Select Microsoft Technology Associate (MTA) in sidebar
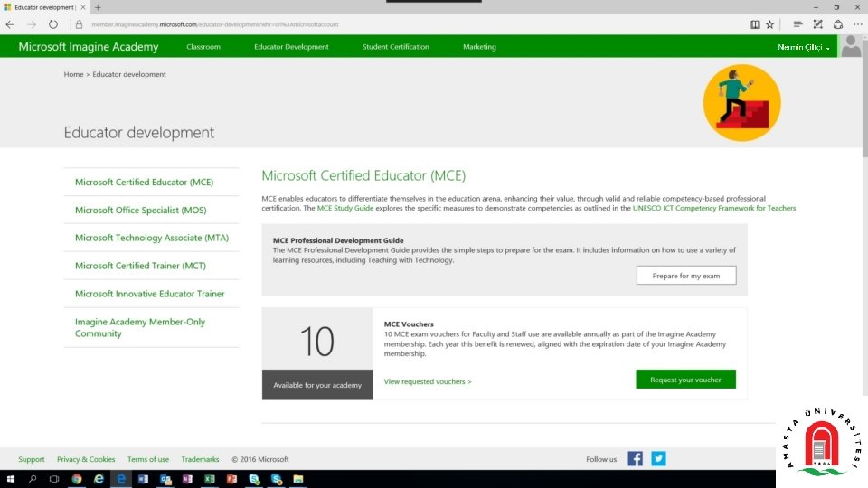The width and height of the screenshot is (868, 488). (x=152, y=238)
